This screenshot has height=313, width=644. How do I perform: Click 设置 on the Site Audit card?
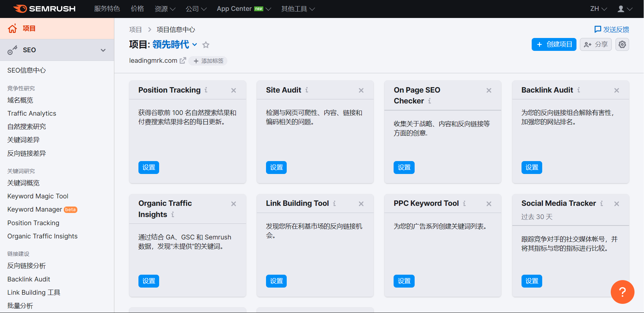pyautogui.click(x=276, y=168)
